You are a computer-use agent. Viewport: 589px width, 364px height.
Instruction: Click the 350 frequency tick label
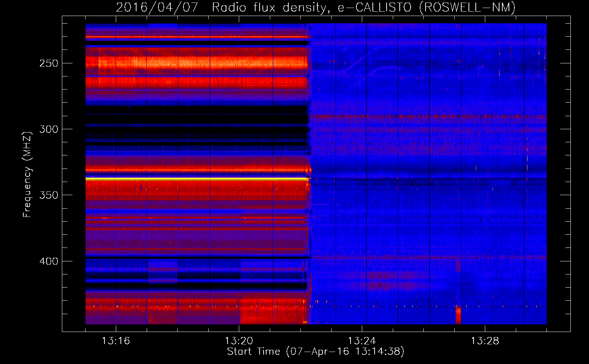click(49, 195)
